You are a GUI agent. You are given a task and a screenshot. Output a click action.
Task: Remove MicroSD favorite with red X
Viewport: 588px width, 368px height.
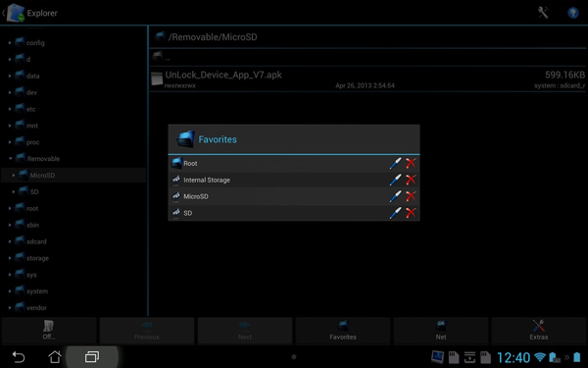click(411, 196)
